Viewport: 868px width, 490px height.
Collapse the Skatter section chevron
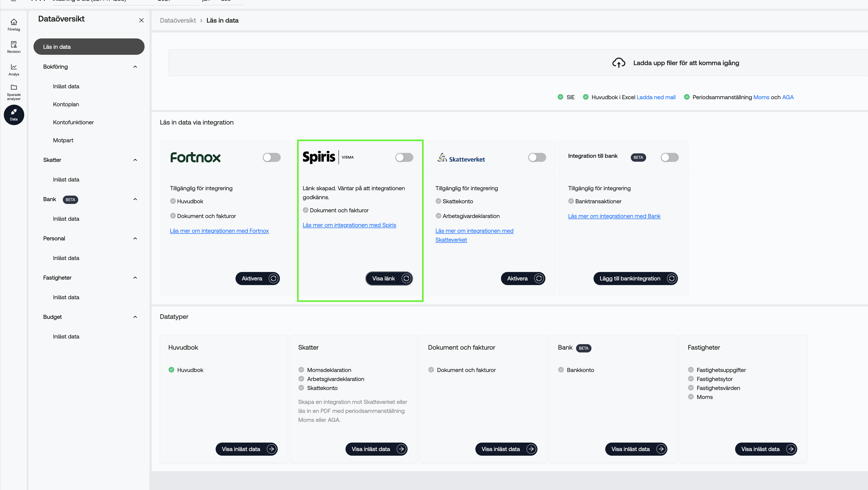135,160
